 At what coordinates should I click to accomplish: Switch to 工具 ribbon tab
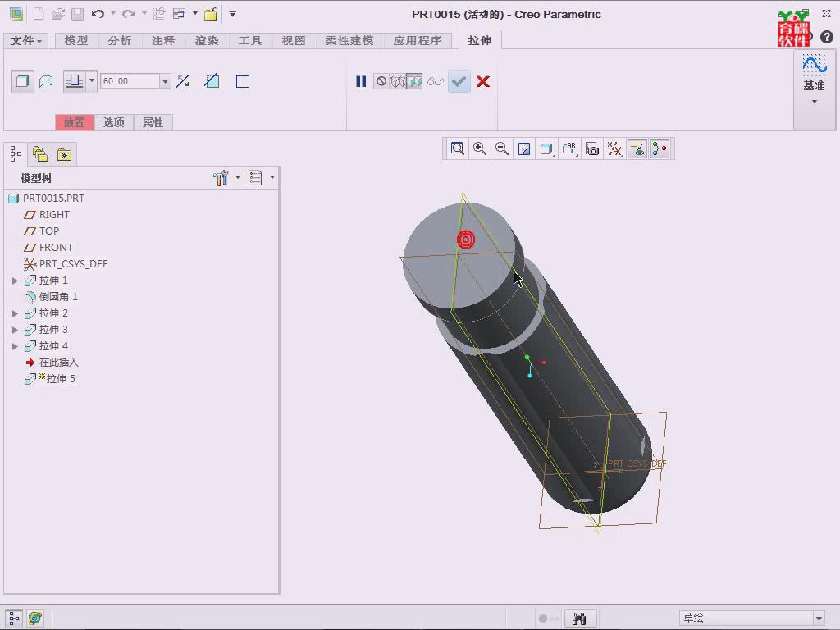tap(250, 41)
